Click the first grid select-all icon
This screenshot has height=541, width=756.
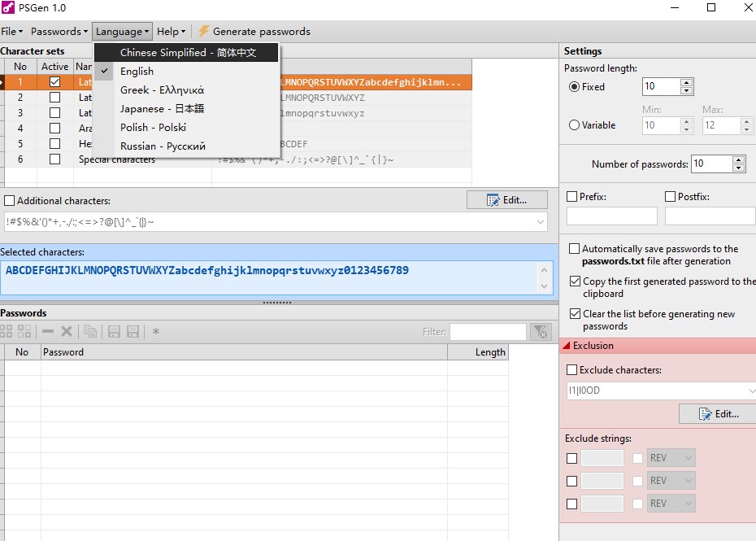coord(7,332)
